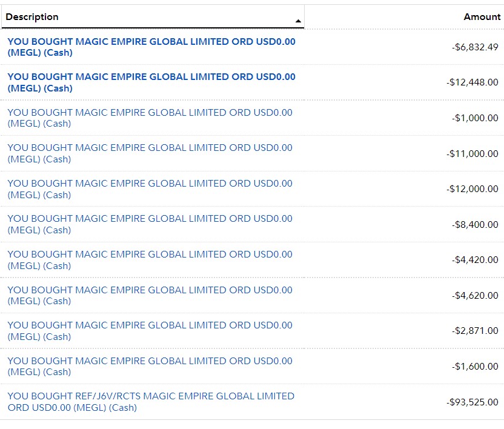Open the MEGL purchase for -$6,832.49
This screenshot has height=429, width=504.
coord(151,47)
